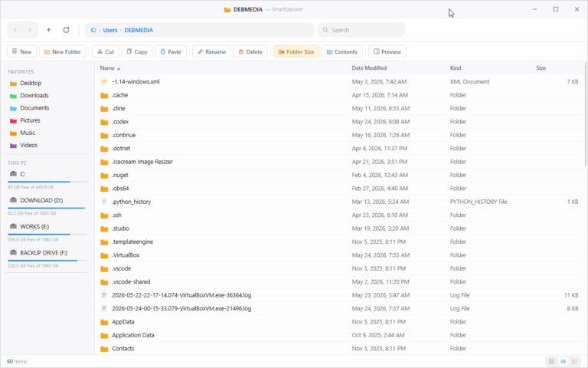Create a New Folder
The image size is (588, 368).
pyautogui.click(x=62, y=52)
